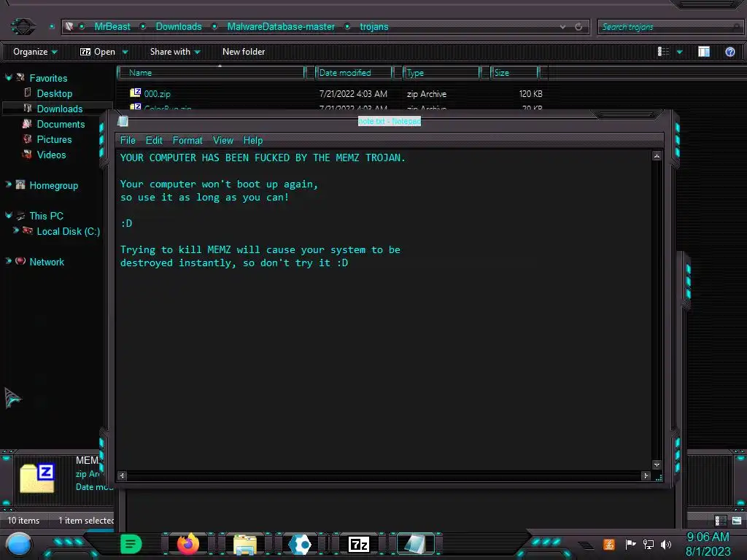Click the Java update tray icon
This screenshot has height=560, width=747.
pyautogui.click(x=609, y=544)
